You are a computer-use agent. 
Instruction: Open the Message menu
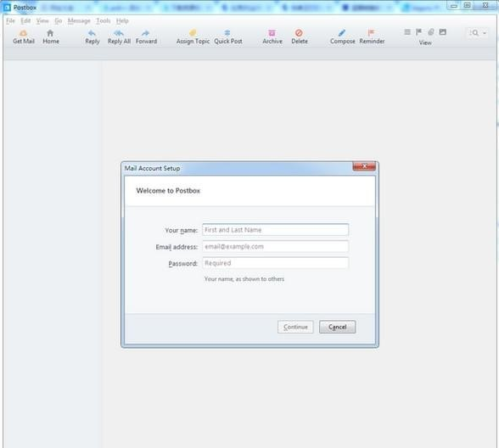pyautogui.click(x=79, y=21)
